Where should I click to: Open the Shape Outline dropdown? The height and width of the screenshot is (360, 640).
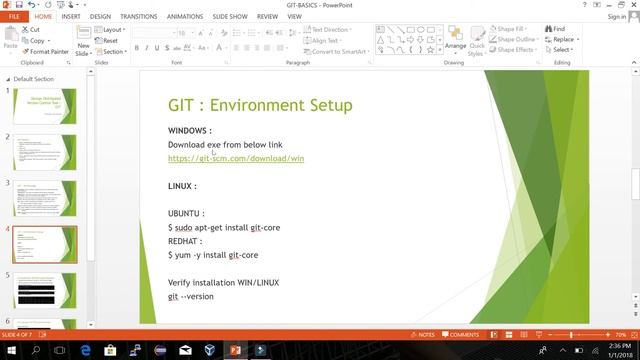coord(514,39)
